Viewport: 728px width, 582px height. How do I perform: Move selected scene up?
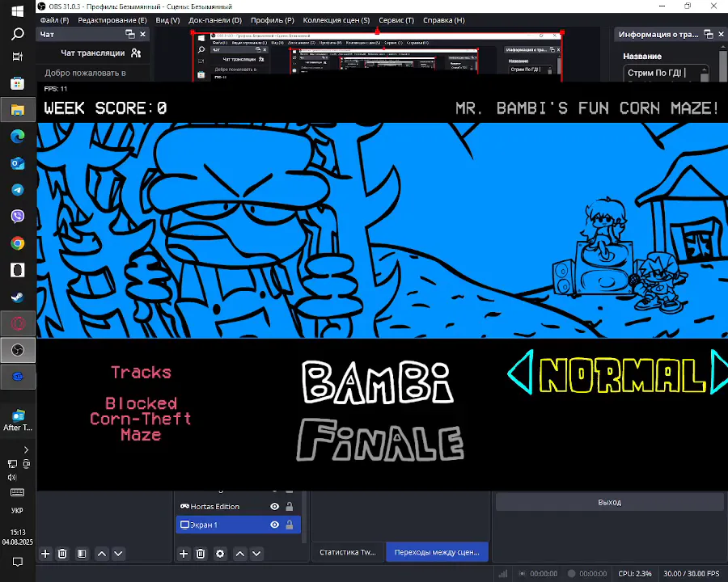tap(102, 554)
